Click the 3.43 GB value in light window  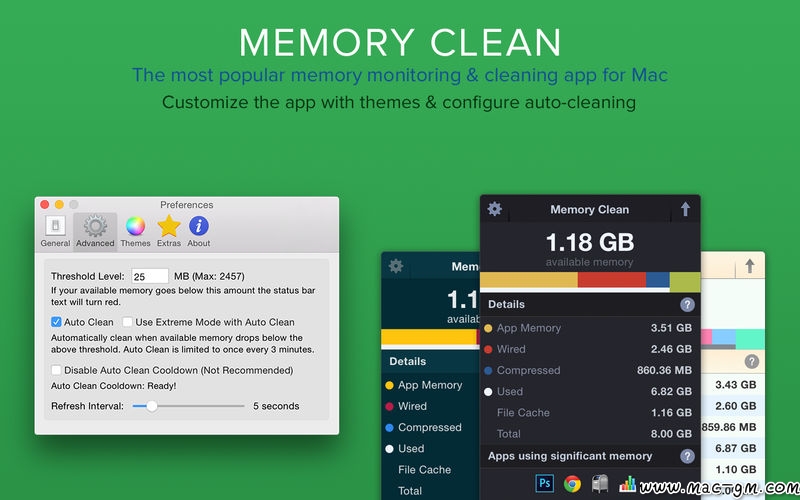tap(735, 385)
